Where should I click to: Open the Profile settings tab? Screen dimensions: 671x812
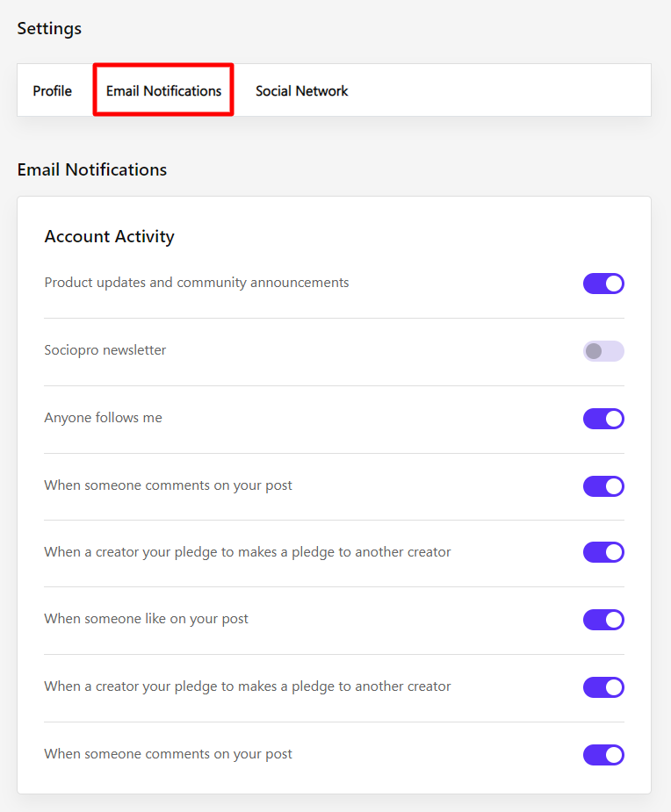[x=53, y=90]
